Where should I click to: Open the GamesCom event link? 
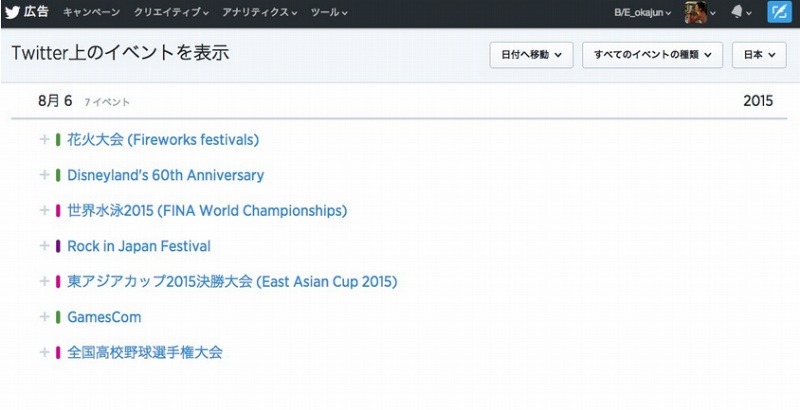click(x=104, y=317)
